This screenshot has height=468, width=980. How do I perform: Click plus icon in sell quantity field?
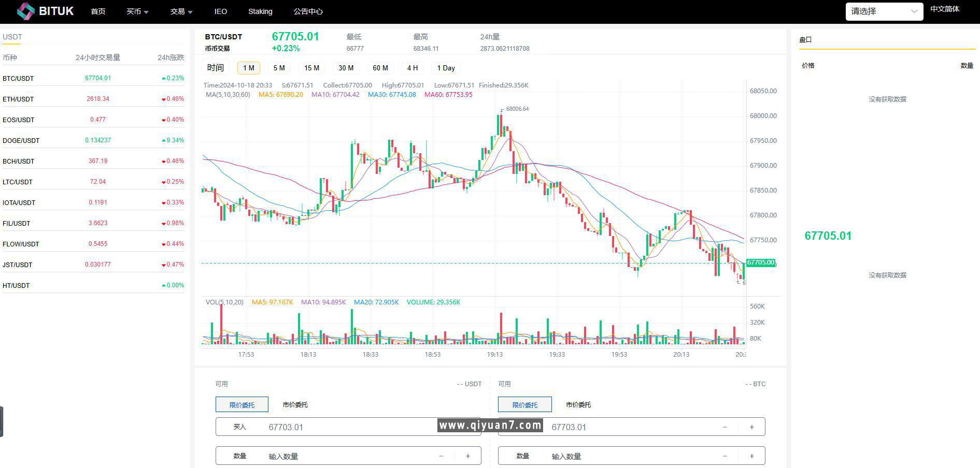(x=751, y=456)
